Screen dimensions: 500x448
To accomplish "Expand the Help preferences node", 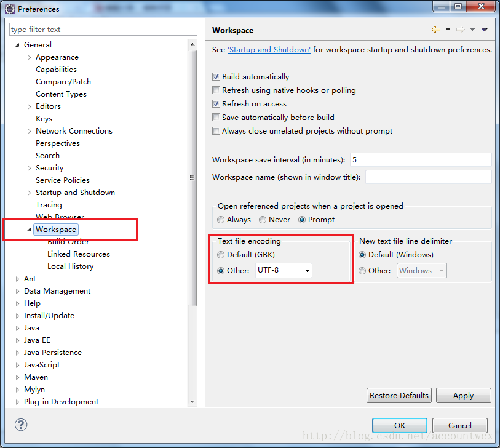I will pyautogui.click(x=18, y=303).
